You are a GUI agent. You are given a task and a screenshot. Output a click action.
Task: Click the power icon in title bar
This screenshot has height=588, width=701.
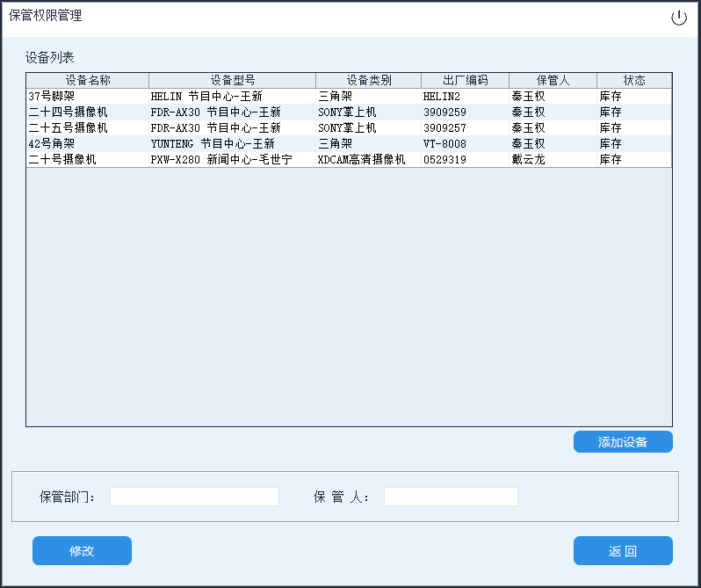pos(678,18)
